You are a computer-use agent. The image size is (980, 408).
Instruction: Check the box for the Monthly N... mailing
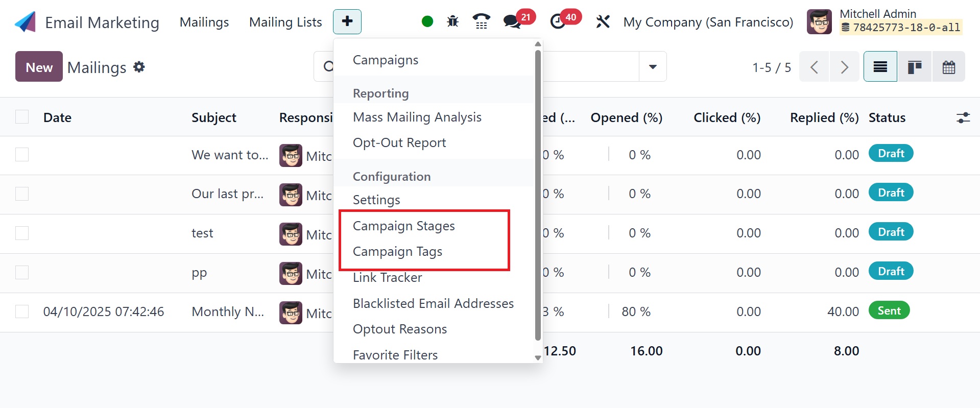22,311
